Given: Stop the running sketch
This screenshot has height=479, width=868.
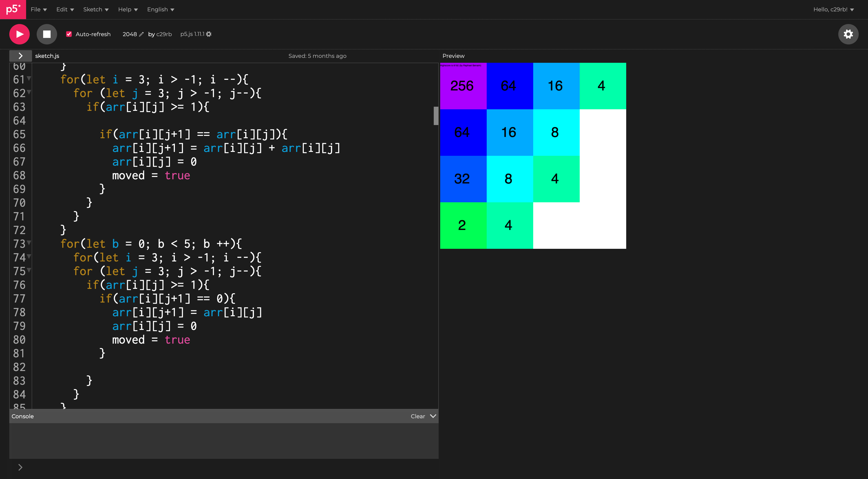Looking at the screenshot, I should (47, 34).
